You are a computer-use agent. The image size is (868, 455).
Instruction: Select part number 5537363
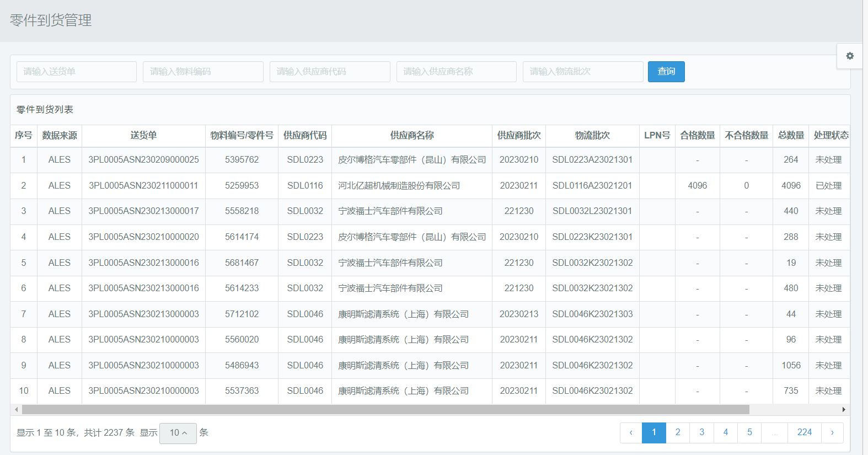tap(242, 391)
